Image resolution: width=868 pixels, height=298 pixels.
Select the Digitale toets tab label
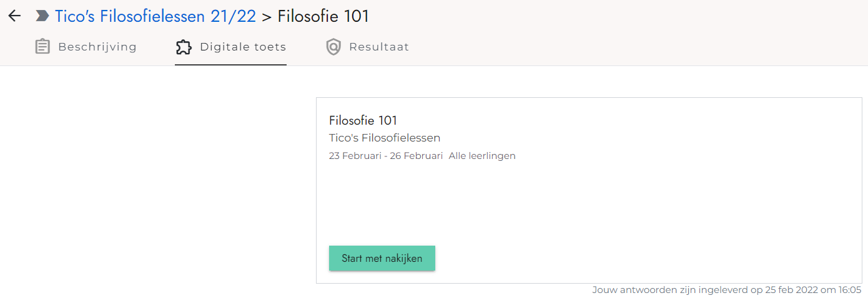[243, 47]
